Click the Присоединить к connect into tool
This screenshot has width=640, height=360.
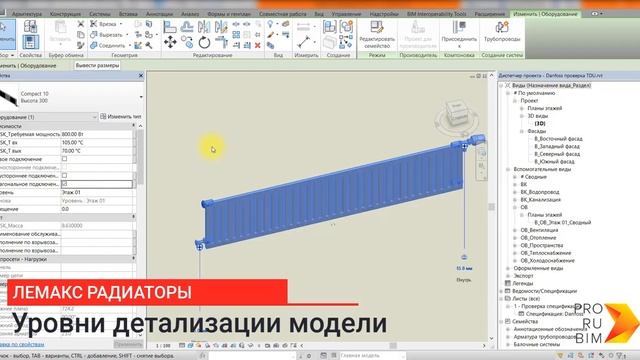459,34
